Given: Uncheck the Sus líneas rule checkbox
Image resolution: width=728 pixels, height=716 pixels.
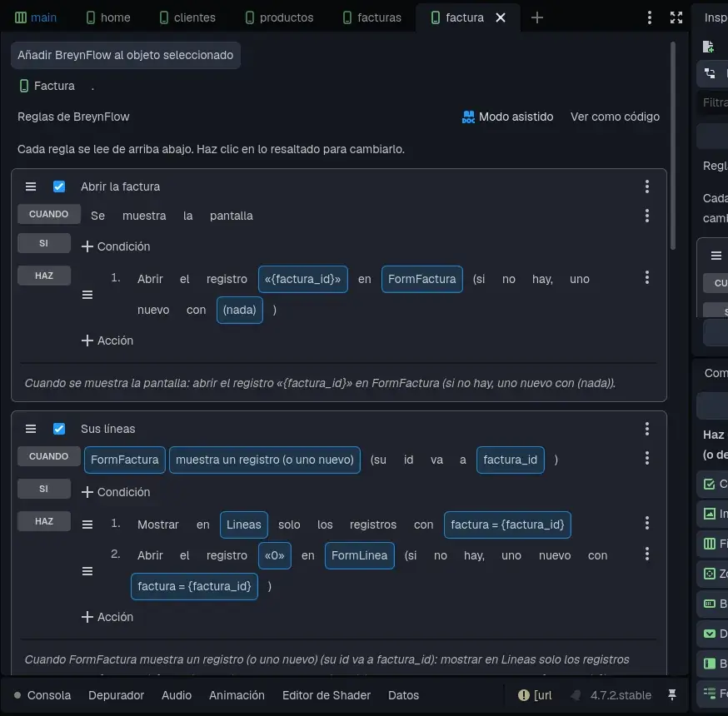Looking at the screenshot, I should click(x=59, y=429).
